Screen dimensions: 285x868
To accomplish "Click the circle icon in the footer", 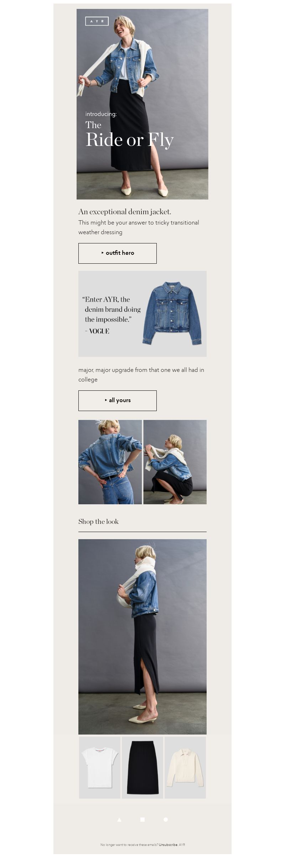I will point(166,820).
